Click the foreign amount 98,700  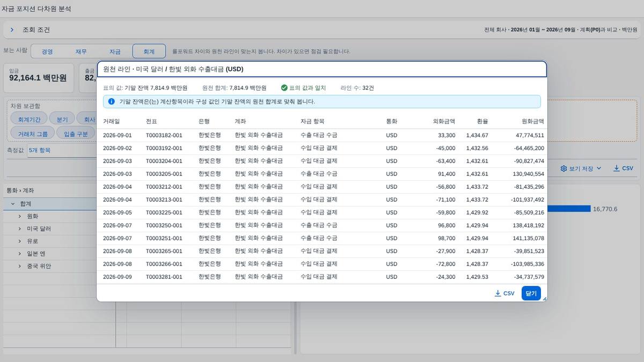coord(447,238)
